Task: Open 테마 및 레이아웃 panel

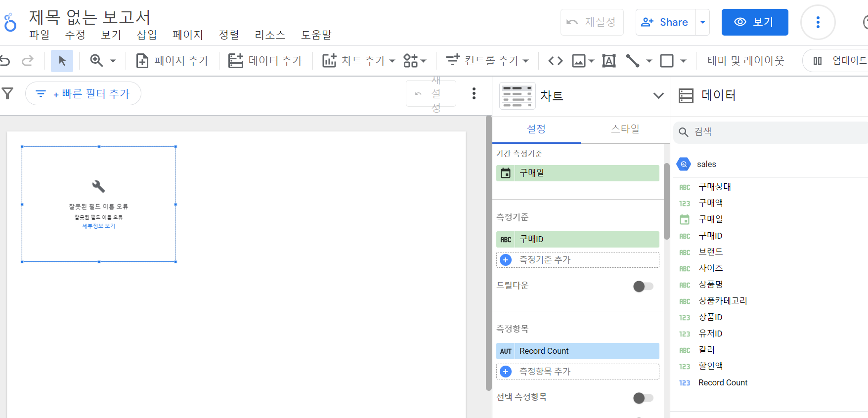Action: [x=745, y=61]
